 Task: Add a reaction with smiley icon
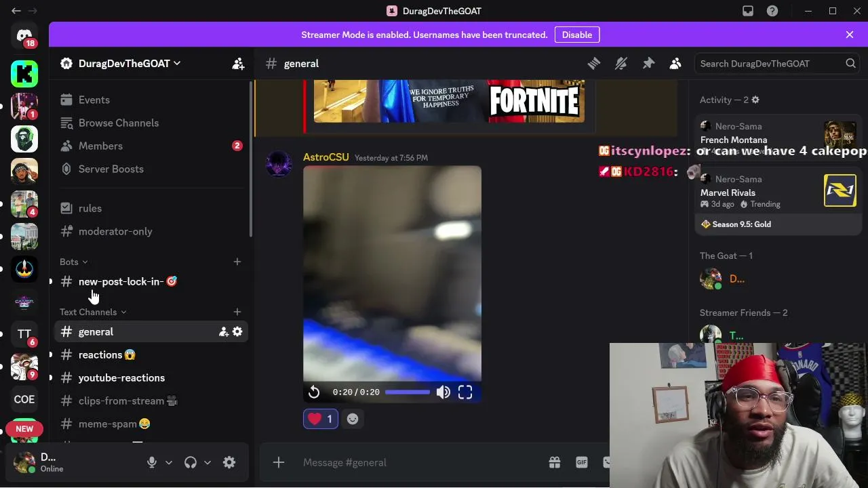coord(353,419)
